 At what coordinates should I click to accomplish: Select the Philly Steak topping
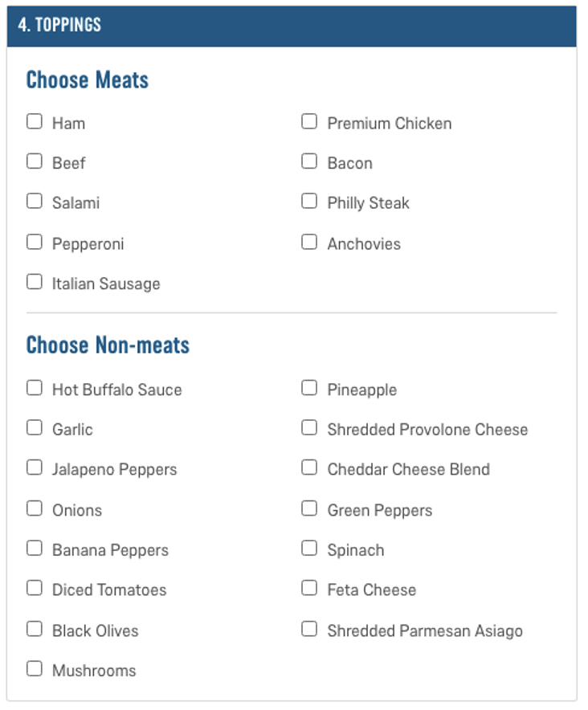309,202
